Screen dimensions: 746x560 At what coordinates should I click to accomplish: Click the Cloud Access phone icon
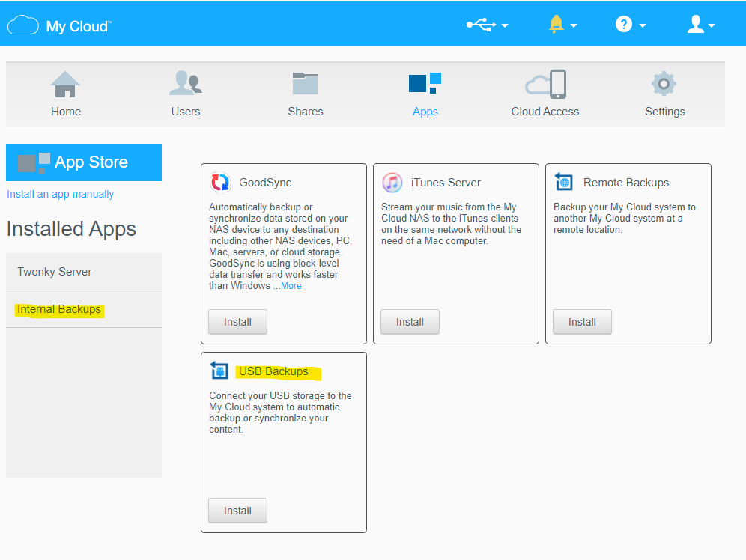pyautogui.click(x=546, y=84)
